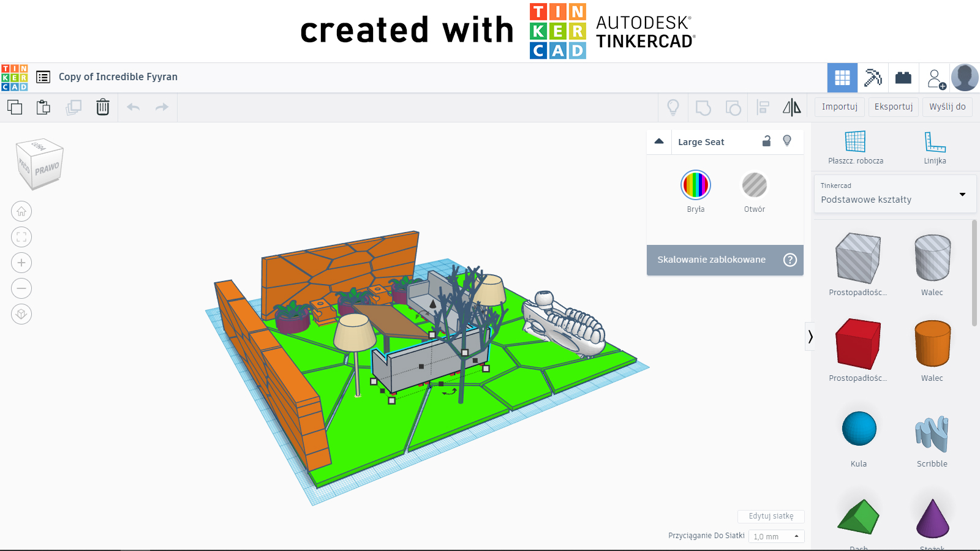
Task: Pick the striped hole cylinder shape
Action: pyautogui.click(x=932, y=258)
